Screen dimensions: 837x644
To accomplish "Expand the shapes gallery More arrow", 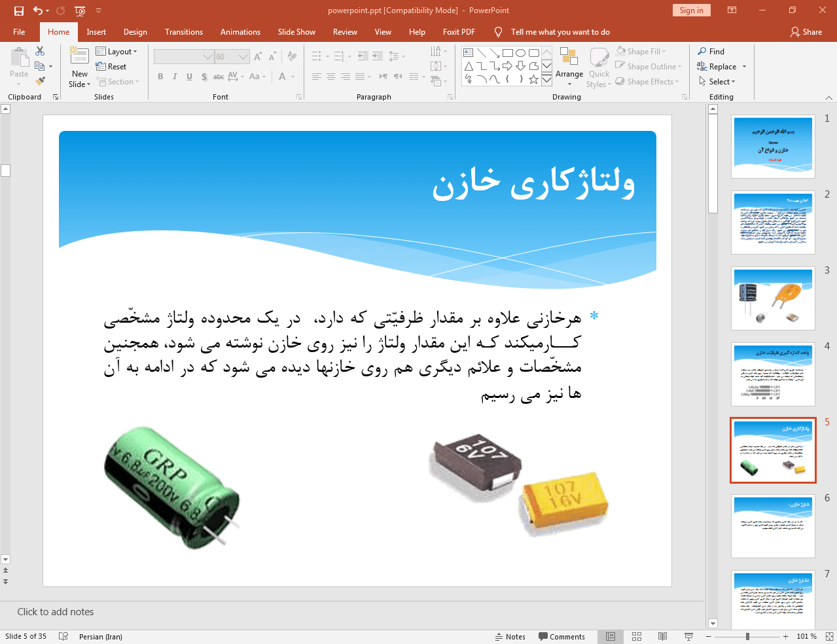I will (546, 80).
